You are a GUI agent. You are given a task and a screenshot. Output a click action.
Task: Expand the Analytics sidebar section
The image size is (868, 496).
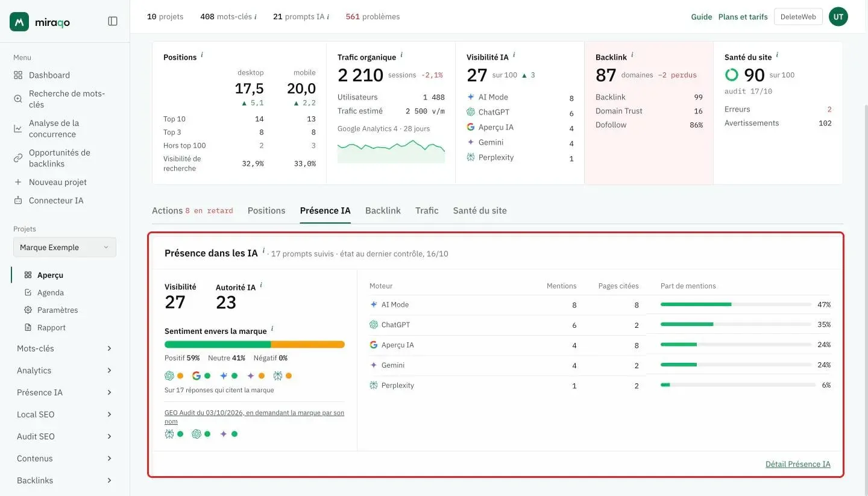pyautogui.click(x=64, y=371)
